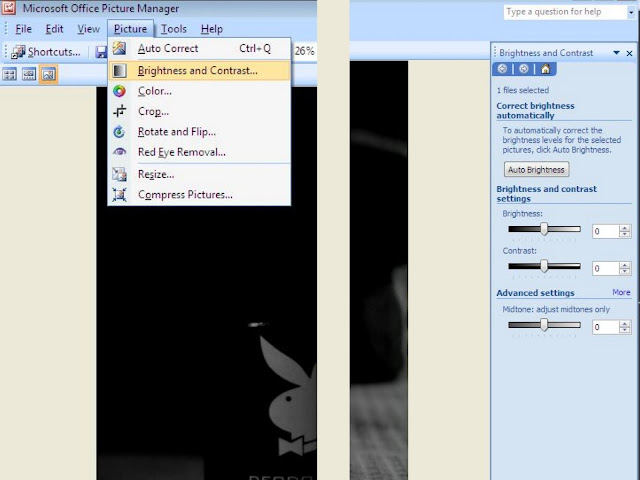
Task: Select Brightness and Contrast menu entry
Action: tap(199, 71)
